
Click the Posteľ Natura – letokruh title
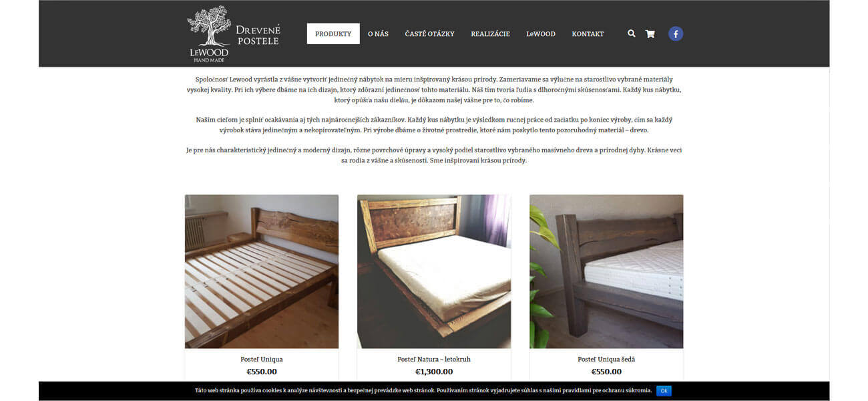point(434,359)
